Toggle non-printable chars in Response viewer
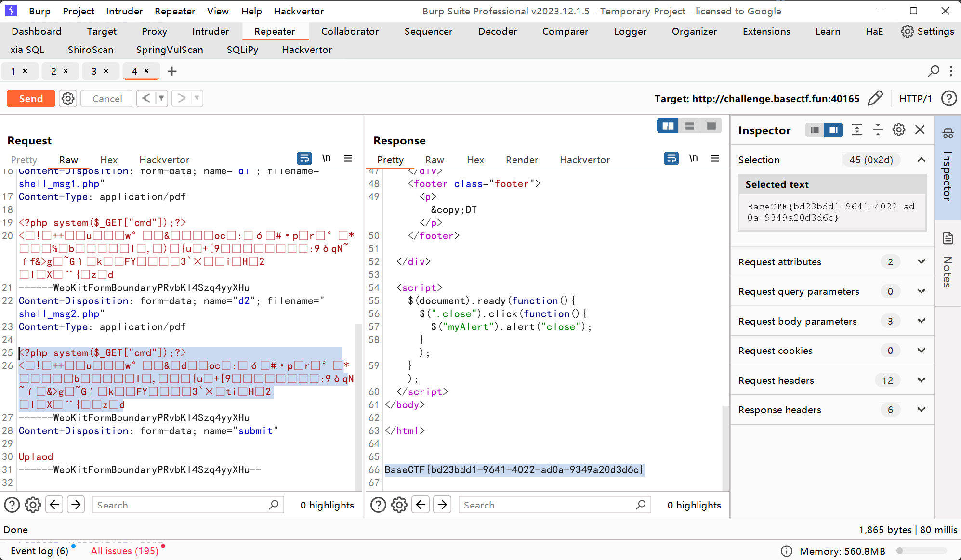The image size is (961, 560). tap(694, 158)
